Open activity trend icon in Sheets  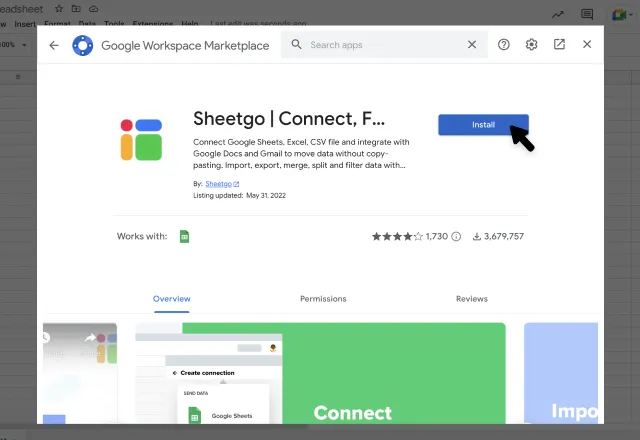tap(558, 15)
